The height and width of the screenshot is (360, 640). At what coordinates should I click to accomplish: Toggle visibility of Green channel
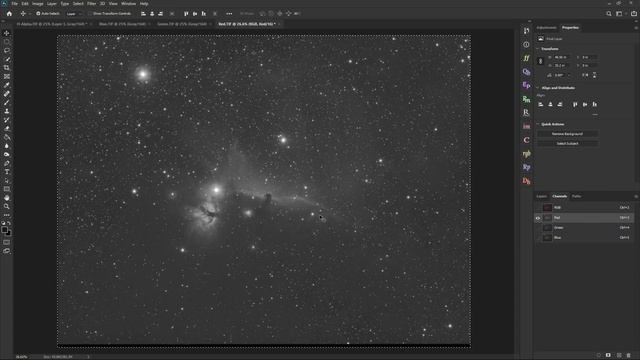(538, 228)
